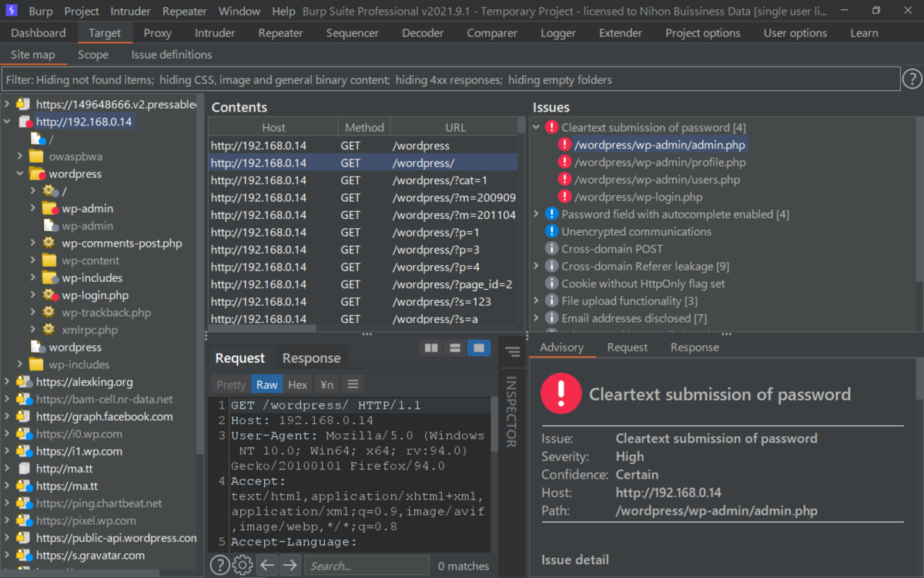
Task: Click the request Search input field
Action: [367, 566]
